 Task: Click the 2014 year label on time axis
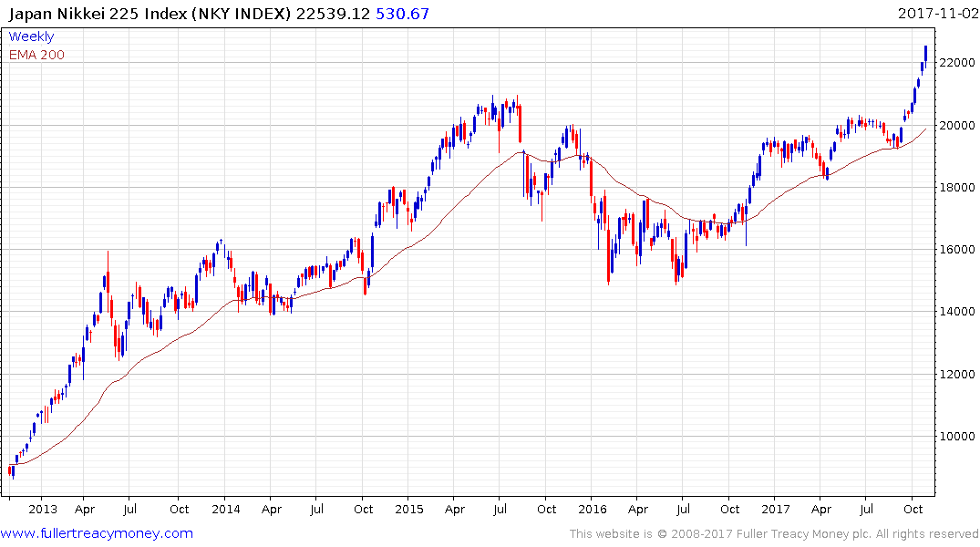coord(225,509)
